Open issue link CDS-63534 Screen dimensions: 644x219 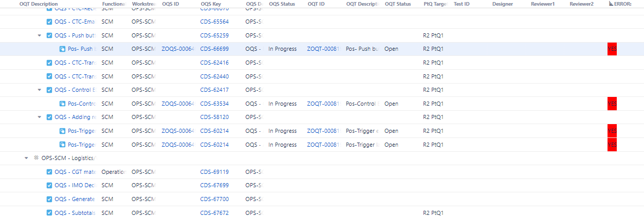pos(214,104)
